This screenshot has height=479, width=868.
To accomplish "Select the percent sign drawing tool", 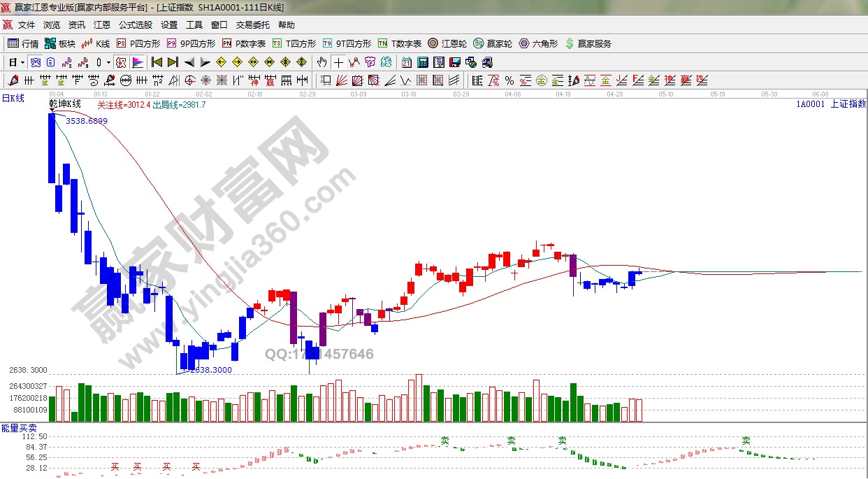I will [509, 80].
